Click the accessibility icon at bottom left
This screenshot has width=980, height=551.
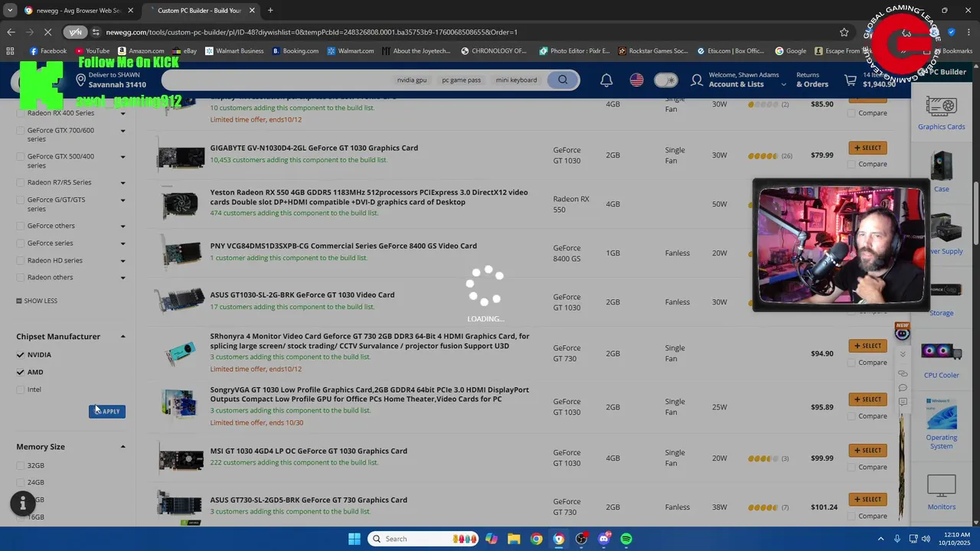(x=23, y=503)
